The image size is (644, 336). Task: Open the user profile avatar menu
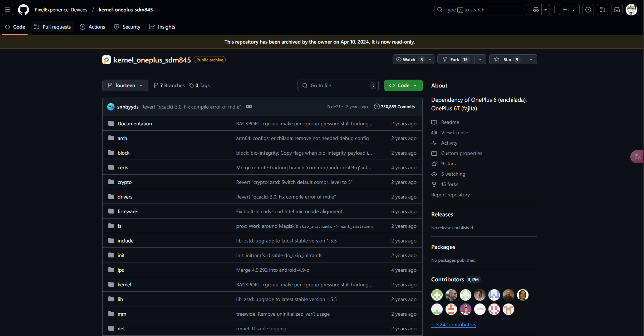click(631, 10)
